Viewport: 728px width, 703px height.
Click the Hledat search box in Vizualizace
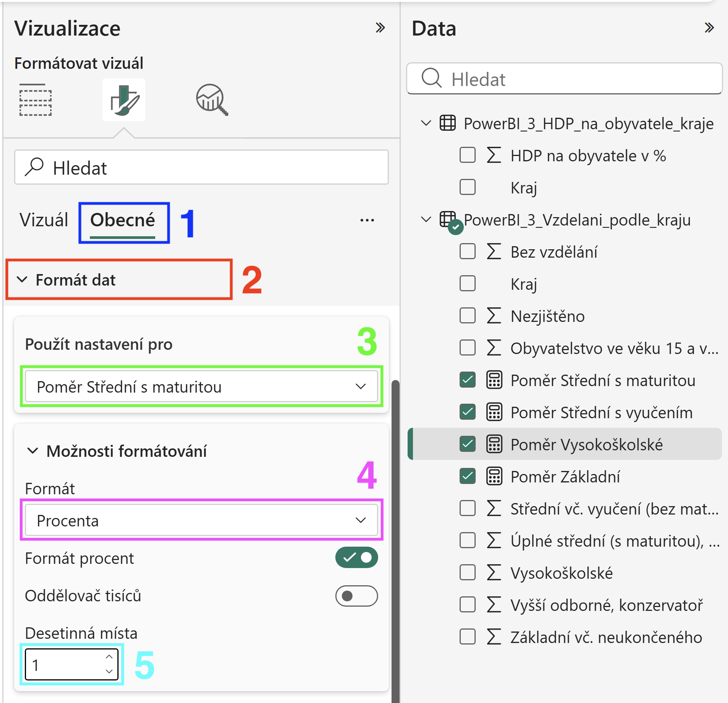point(201,167)
